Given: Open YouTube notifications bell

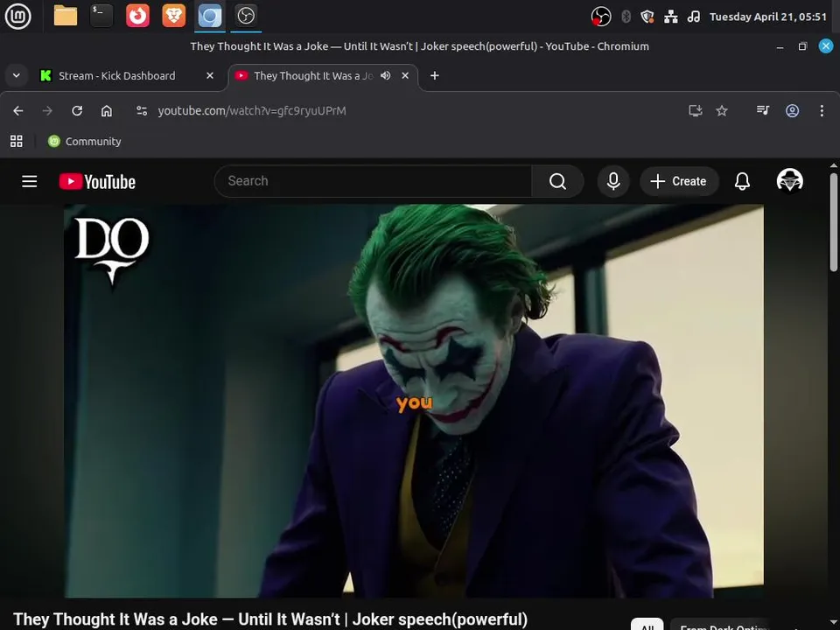Looking at the screenshot, I should tap(742, 181).
